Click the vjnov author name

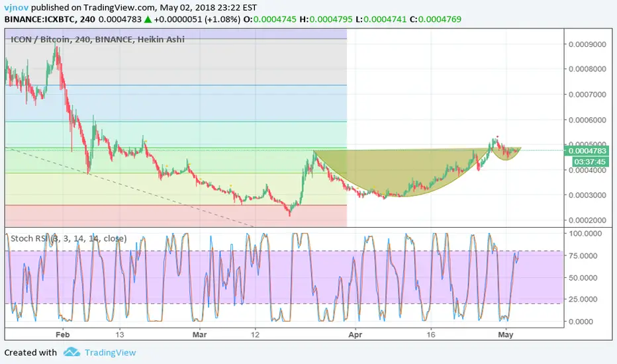[x=16, y=7]
